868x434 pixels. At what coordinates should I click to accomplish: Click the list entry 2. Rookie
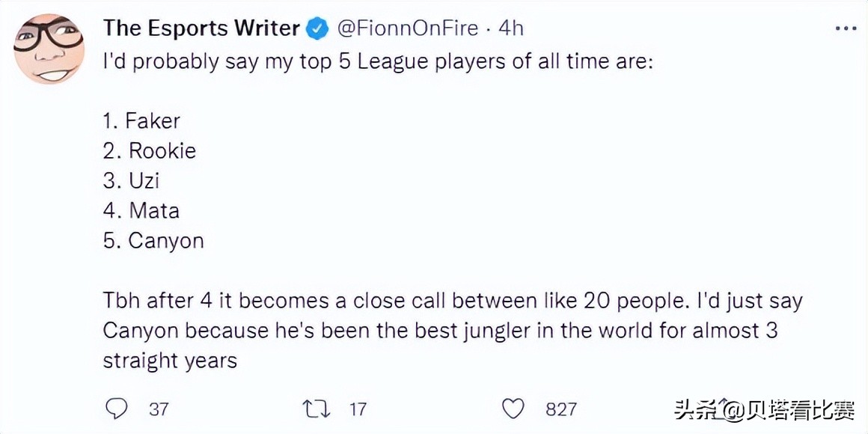[x=150, y=150]
